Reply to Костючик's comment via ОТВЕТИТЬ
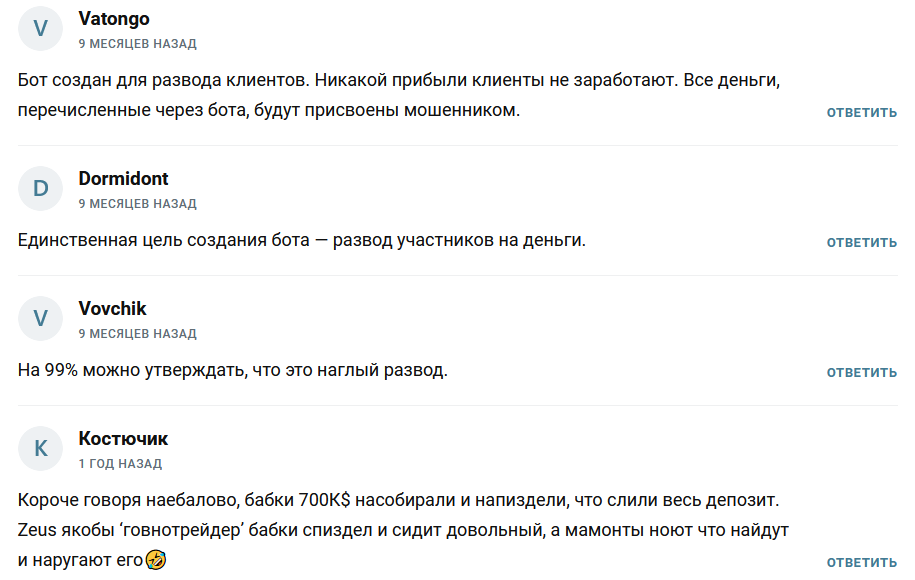915x580 pixels. (x=861, y=562)
